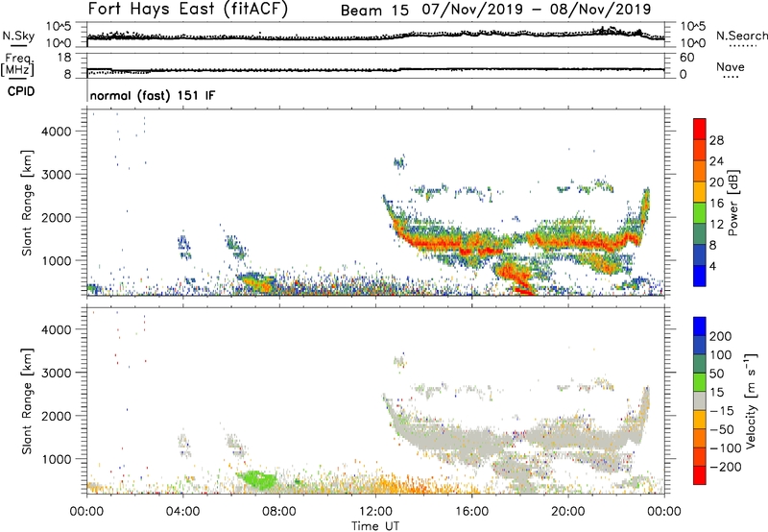This screenshot has width=768, height=532.
Task: Select the "16" tick on the power colorbar
Action: pos(716,204)
